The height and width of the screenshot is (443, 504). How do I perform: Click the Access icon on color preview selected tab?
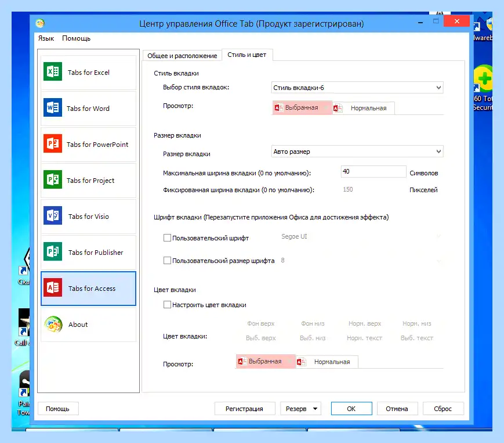242,361
